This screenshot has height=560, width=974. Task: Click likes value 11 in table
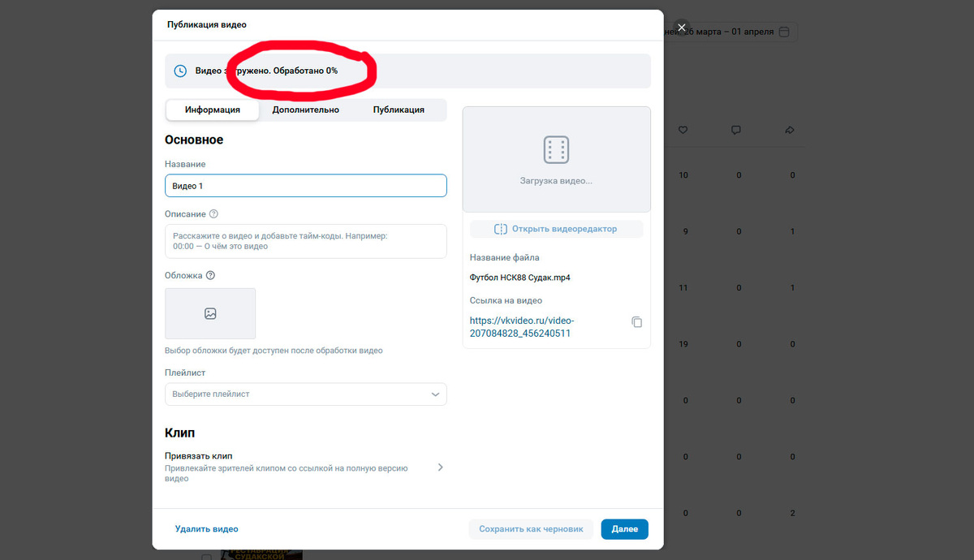click(x=683, y=288)
